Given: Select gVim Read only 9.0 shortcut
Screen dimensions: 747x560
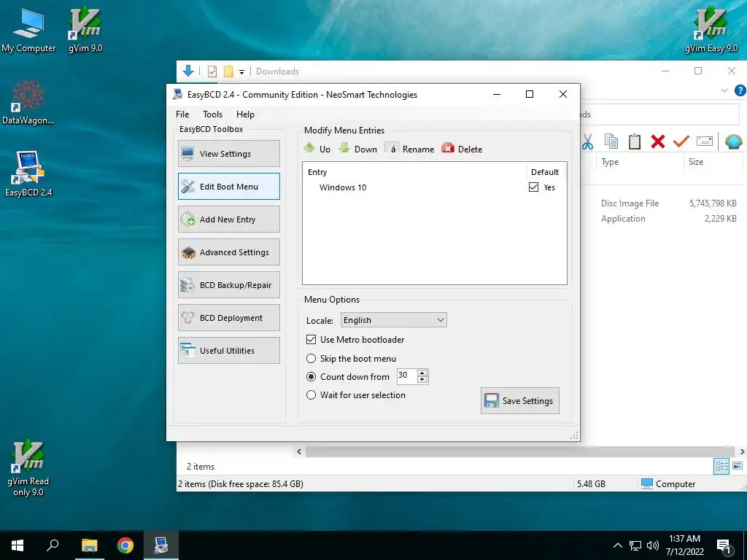Looking at the screenshot, I should (x=28, y=468).
